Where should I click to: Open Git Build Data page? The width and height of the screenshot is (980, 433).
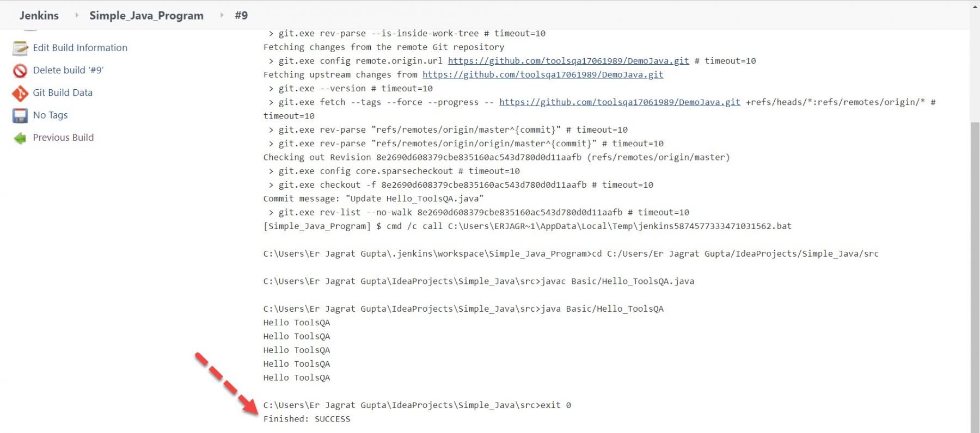(x=63, y=92)
